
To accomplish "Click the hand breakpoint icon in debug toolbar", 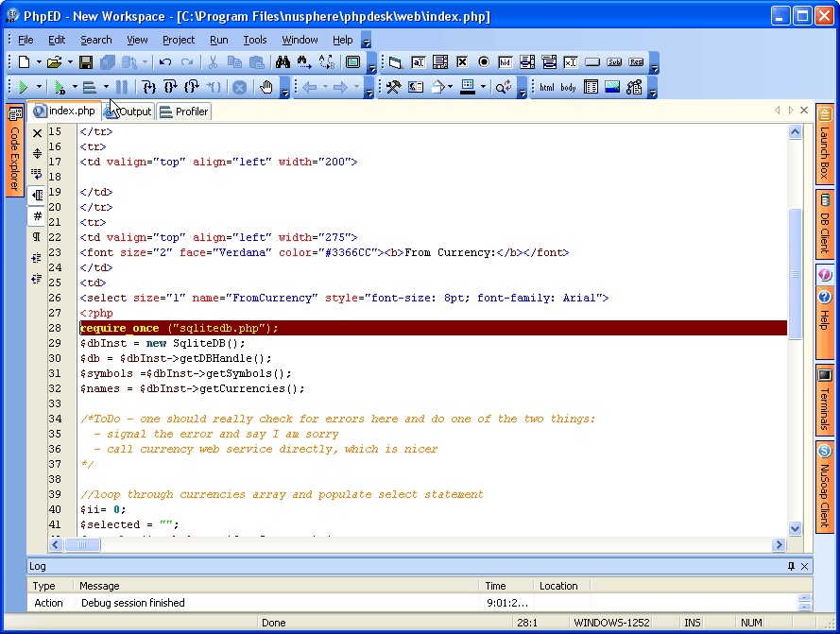I will click(x=267, y=87).
